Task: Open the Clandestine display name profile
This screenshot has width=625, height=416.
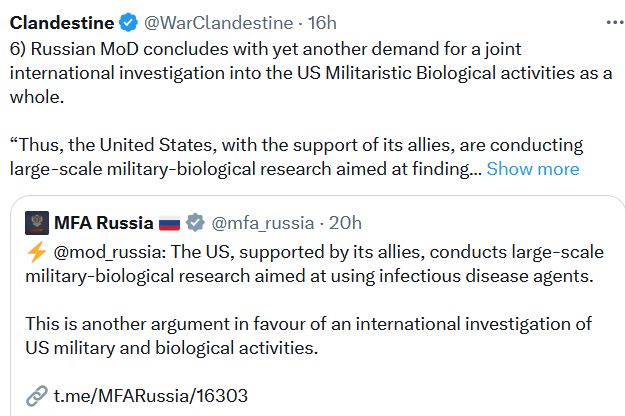Action: pyautogui.click(x=60, y=22)
